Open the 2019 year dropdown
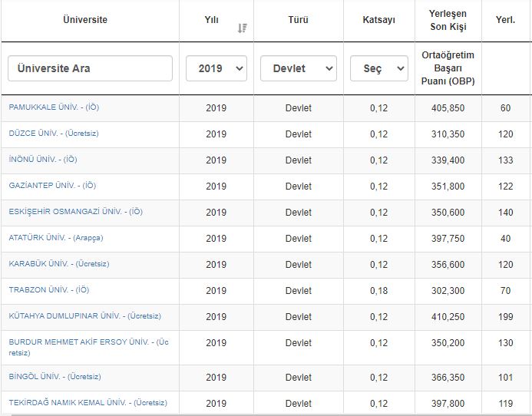532x416 pixels. point(216,68)
